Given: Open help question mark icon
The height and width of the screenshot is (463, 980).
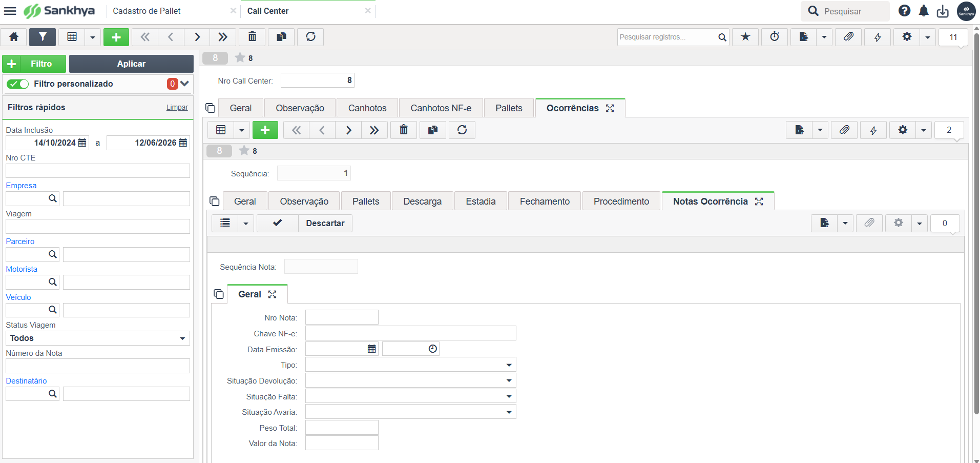Looking at the screenshot, I should point(905,11).
